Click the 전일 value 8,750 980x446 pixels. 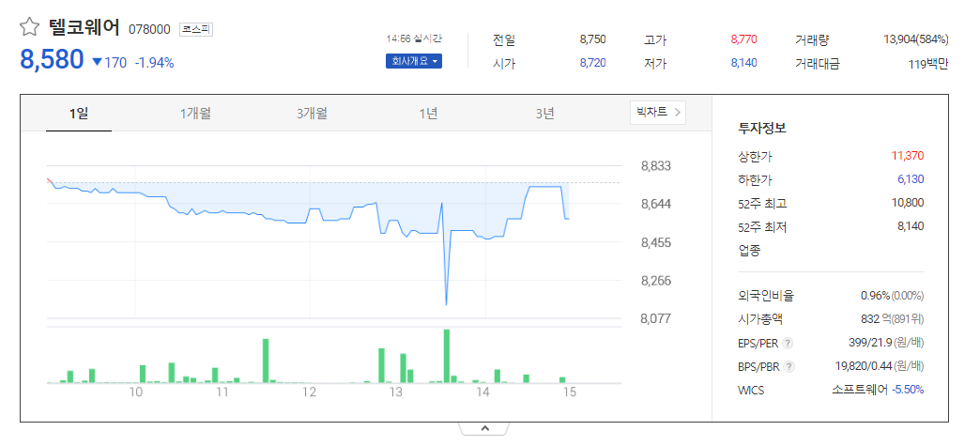click(x=592, y=39)
